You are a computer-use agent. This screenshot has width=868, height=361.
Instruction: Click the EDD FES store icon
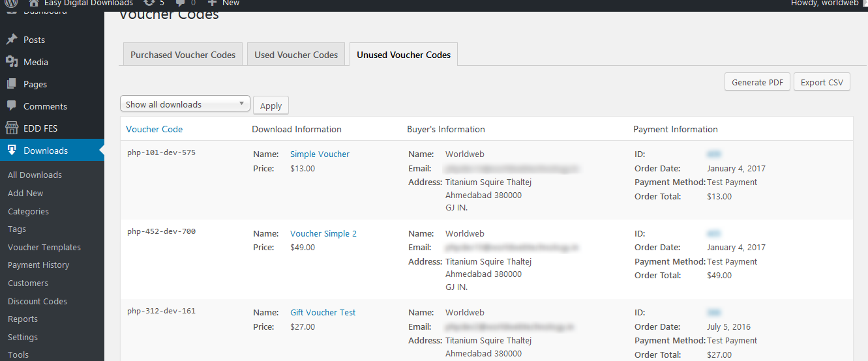click(12, 128)
